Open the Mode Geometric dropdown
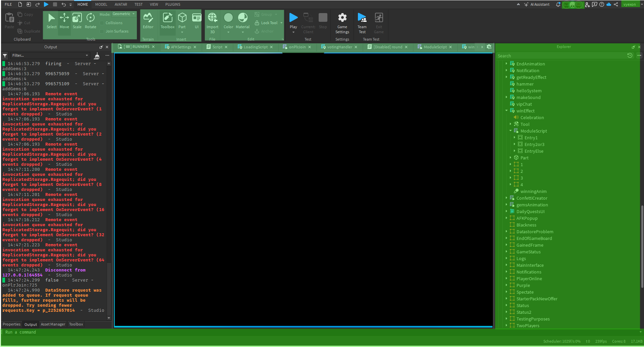The width and height of the screenshot is (644, 347). point(124,14)
